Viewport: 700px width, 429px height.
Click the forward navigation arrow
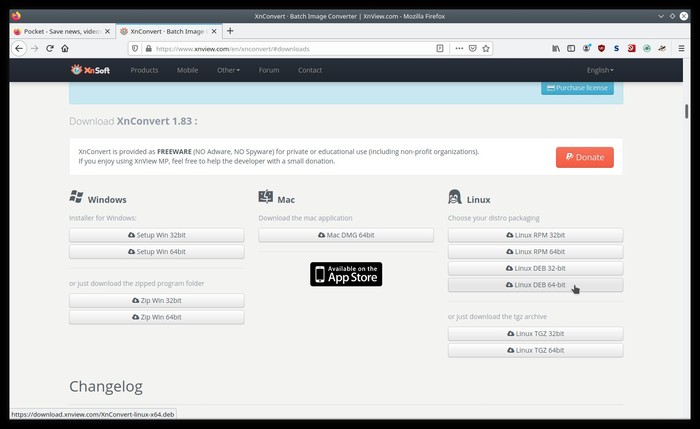[x=34, y=48]
